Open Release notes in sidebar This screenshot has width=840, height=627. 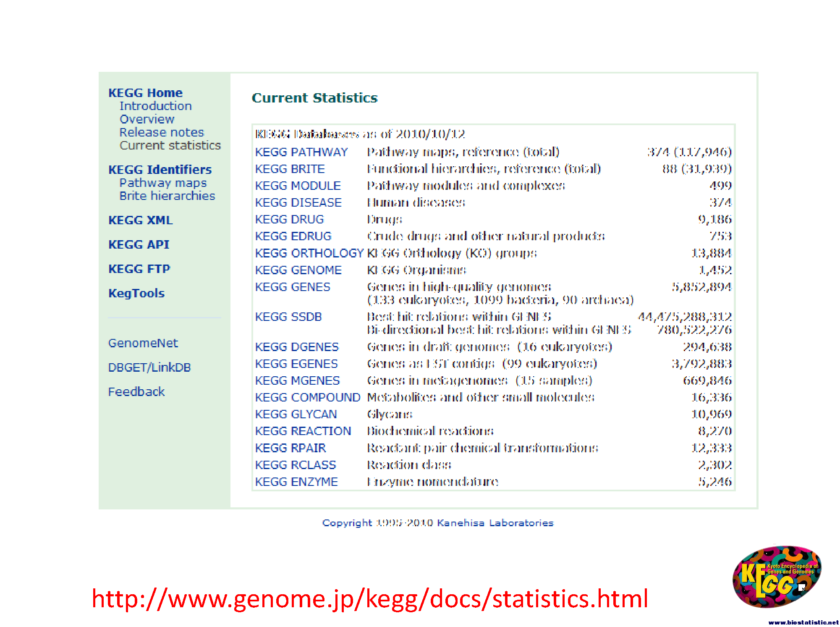(162, 132)
